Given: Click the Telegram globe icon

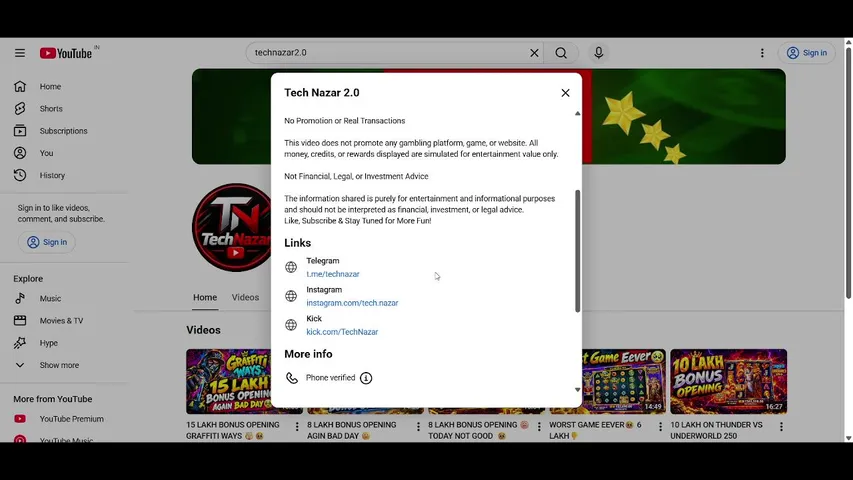Looking at the screenshot, I should [x=291, y=267].
